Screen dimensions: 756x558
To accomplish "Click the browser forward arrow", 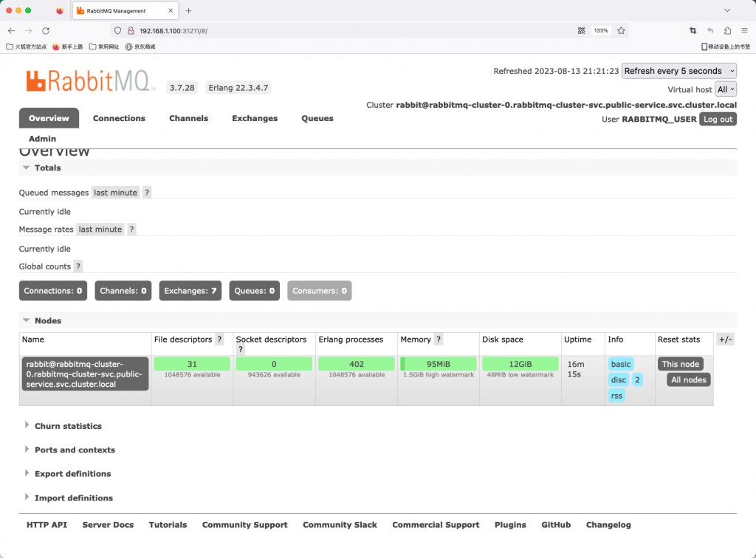I will point(29,31).
